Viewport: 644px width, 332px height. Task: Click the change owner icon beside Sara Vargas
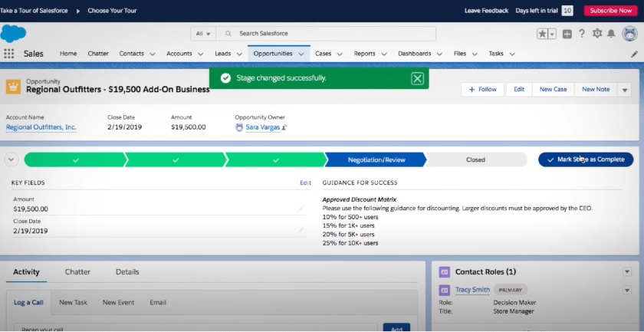point(284,127)
